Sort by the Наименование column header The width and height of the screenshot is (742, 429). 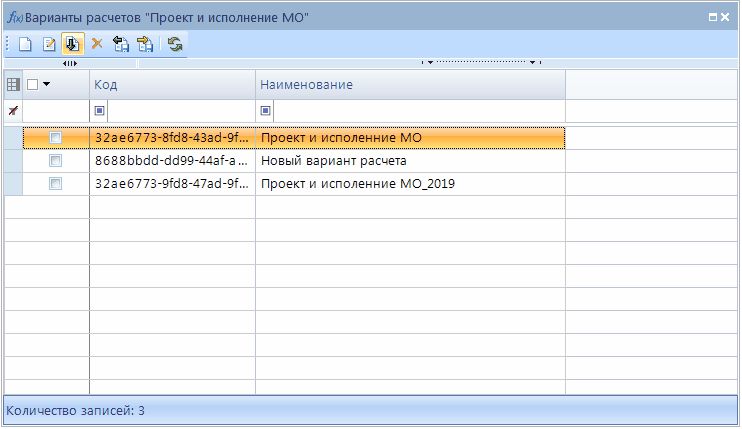pos(410,85)
